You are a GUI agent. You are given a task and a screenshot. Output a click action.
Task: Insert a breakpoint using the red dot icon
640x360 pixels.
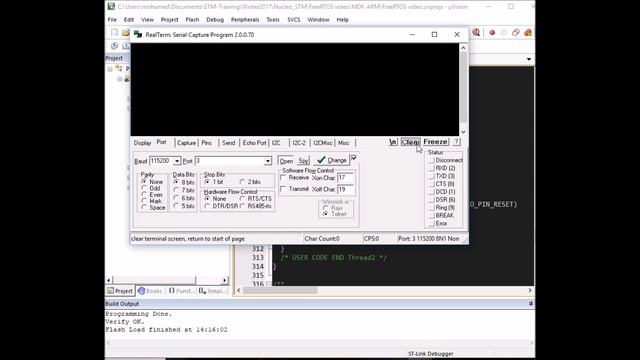[x=492, y=33]
